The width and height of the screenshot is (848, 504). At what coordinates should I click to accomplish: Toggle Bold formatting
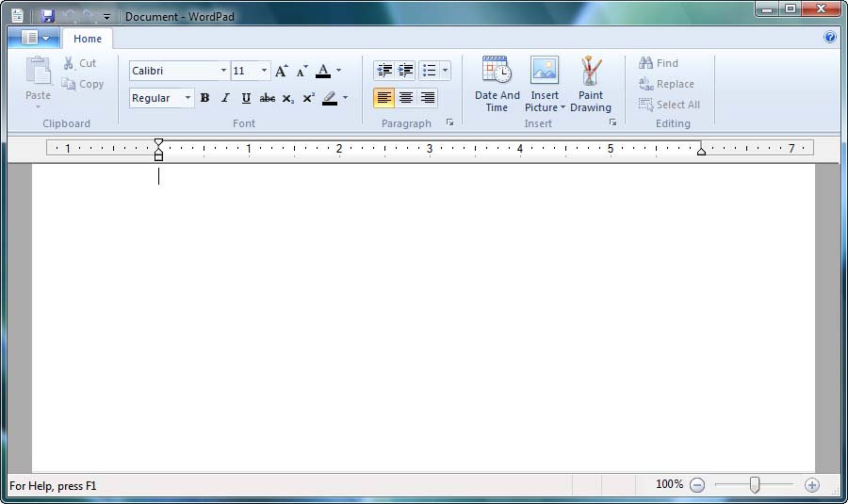pyautogui.click(x=204, y=98)
